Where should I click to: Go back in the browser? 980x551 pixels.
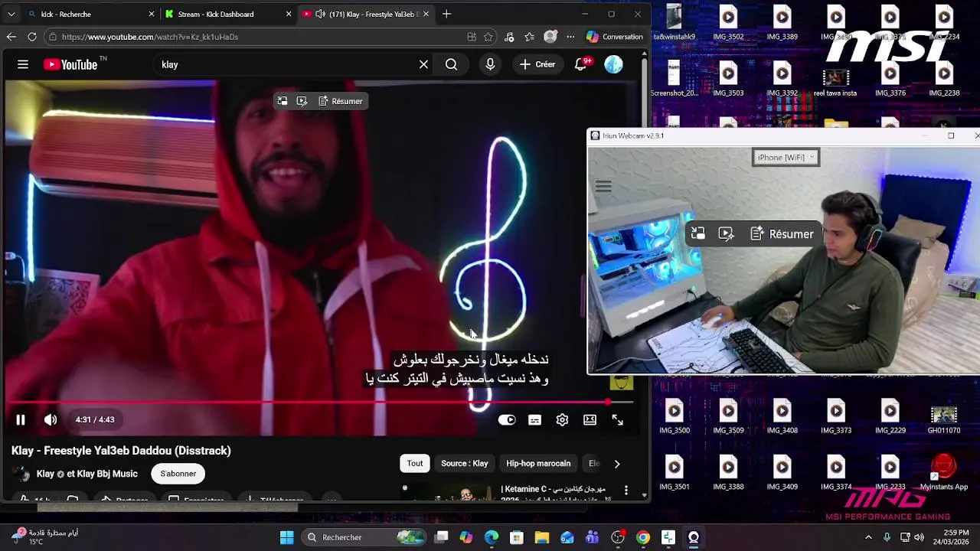tap(11, 37)
